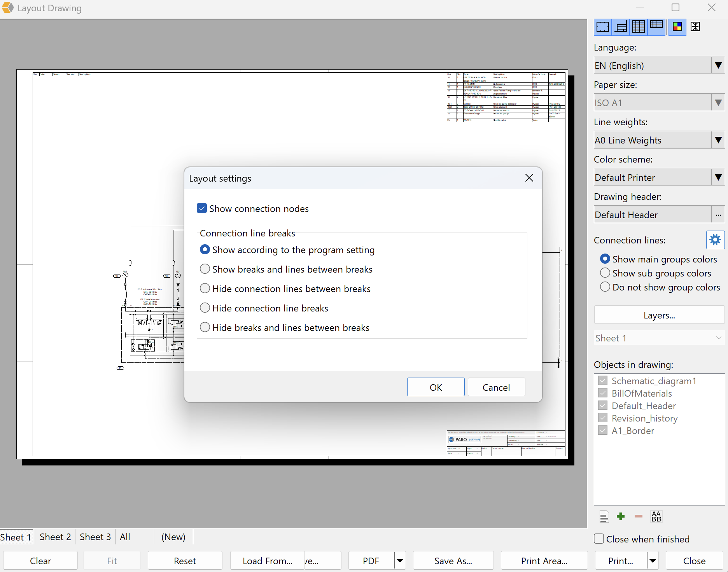Confirm Layout settings with OK
The height and width of the screenshot is (572, 728).
436,387
